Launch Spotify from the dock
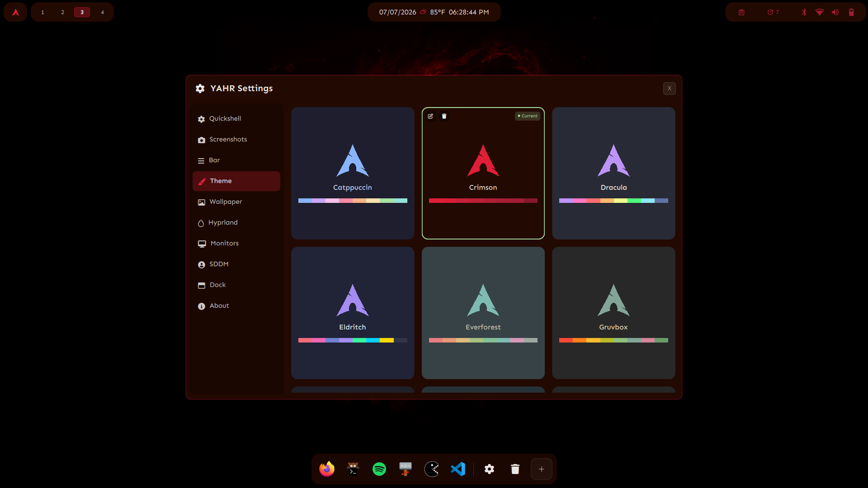The height and width of the screenshot is (488, 868). [379, 469]
